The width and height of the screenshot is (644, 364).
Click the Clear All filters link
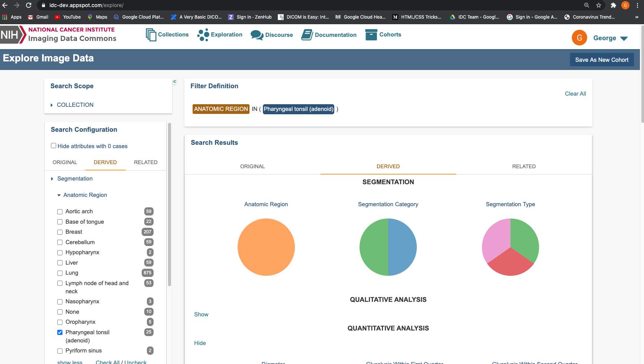(575, 94)
